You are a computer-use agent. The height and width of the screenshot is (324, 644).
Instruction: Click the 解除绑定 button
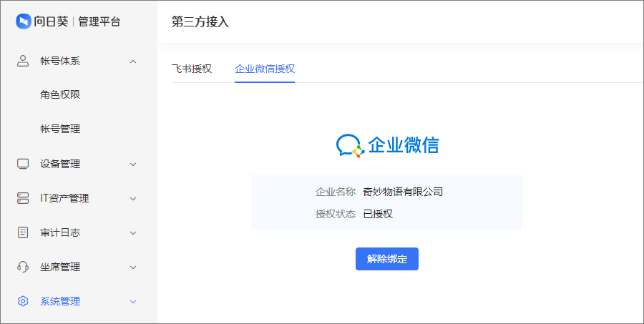(x=387, y=259)
